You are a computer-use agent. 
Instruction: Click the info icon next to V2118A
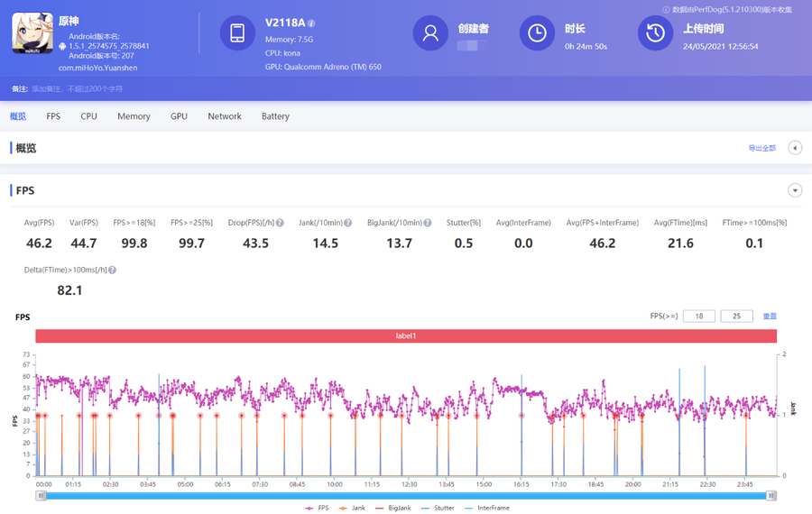coord(311,23)
